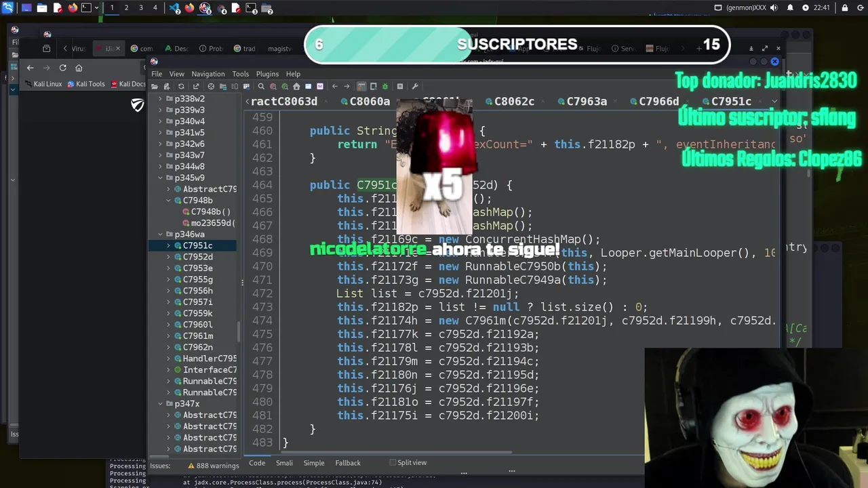
Task: Click the Kali dragon applications menu
Action: pyautogui.click(x=8, y=8)
